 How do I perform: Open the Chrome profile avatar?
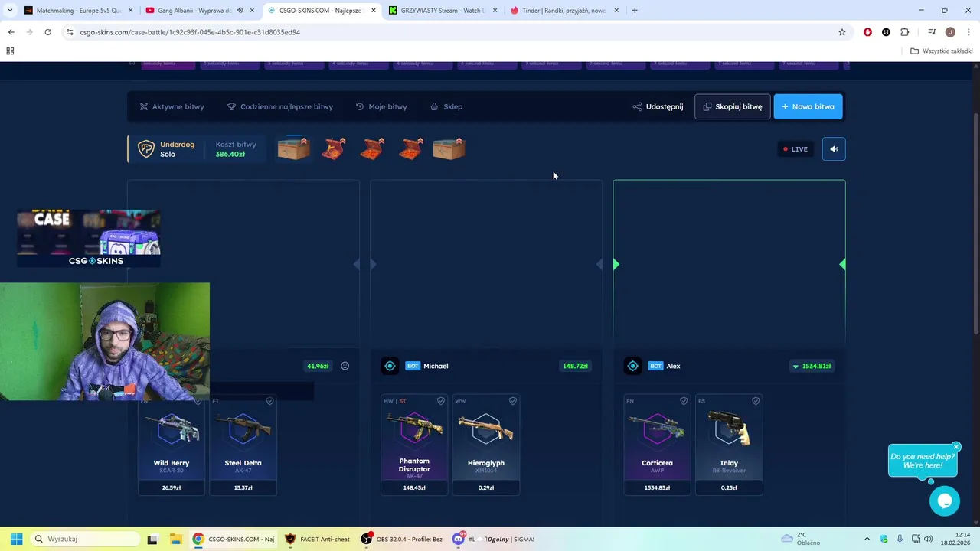[x=950, y=32]
